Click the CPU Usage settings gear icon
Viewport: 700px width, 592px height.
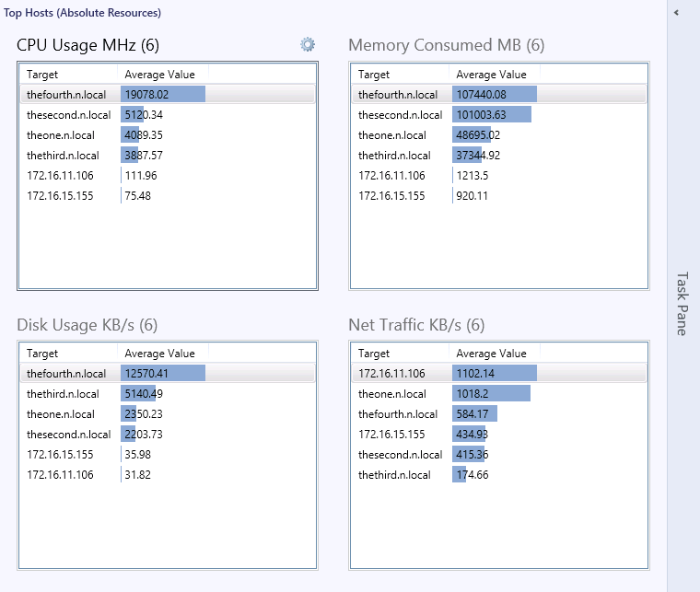[308, 44]
